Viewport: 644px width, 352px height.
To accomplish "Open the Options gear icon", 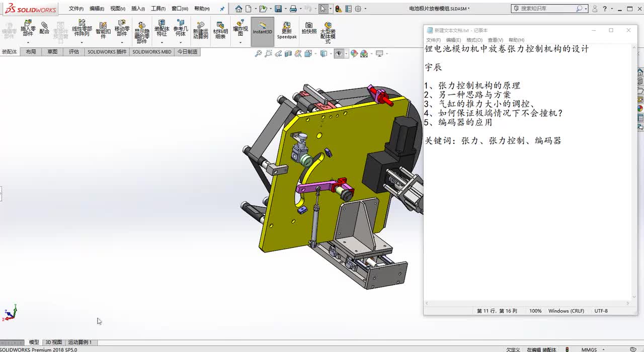I will pos(358,9).
